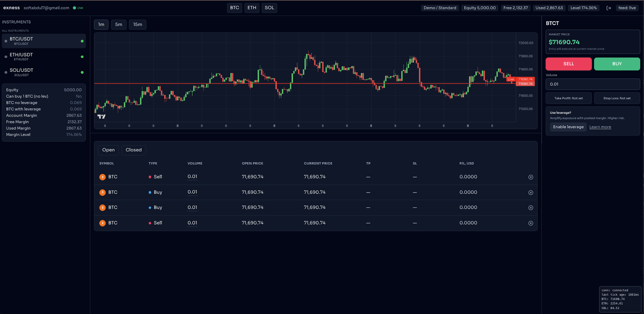Switch to the Closed positions tab
Screen dimensions: 644x314
coord(133,150)
